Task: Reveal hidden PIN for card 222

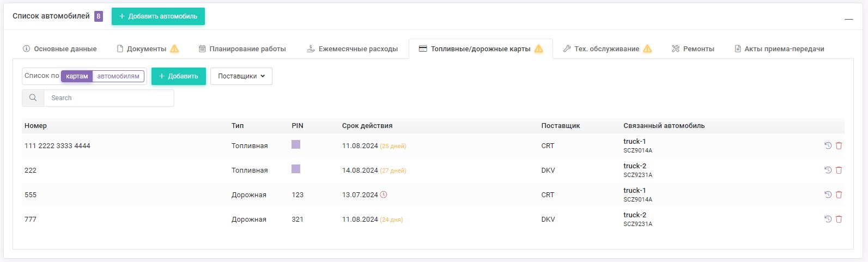Action: click(296, 169)
